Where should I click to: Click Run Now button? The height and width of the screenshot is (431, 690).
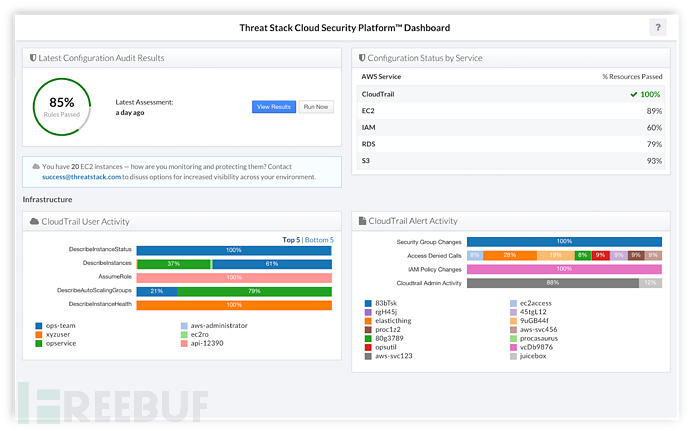316,107
